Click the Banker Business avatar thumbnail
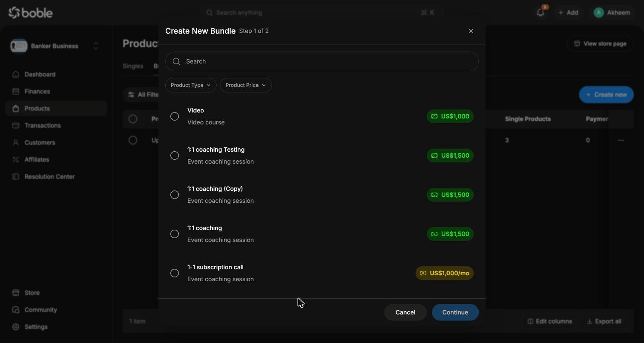 [x=19, y=46]
